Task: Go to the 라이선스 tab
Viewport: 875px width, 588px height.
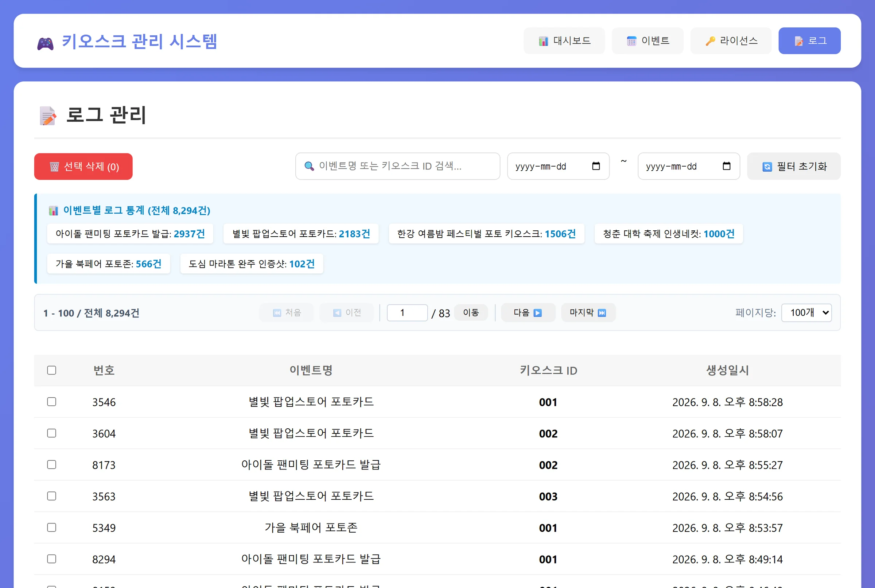Action: 731,40
